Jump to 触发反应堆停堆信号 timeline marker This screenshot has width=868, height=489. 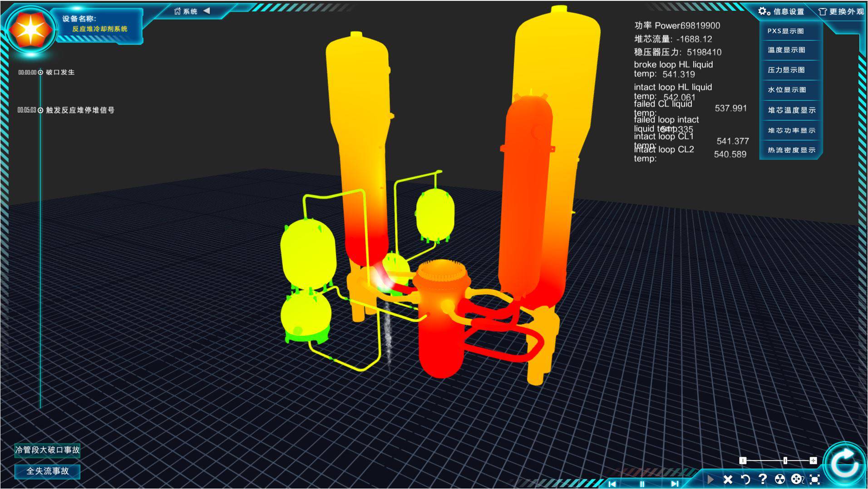(40, 110)
